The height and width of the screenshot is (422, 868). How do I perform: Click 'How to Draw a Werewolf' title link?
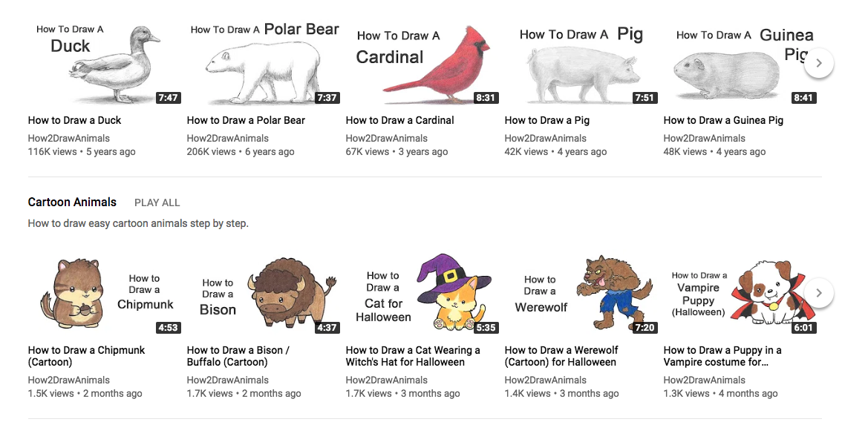(x=561, y=356)
